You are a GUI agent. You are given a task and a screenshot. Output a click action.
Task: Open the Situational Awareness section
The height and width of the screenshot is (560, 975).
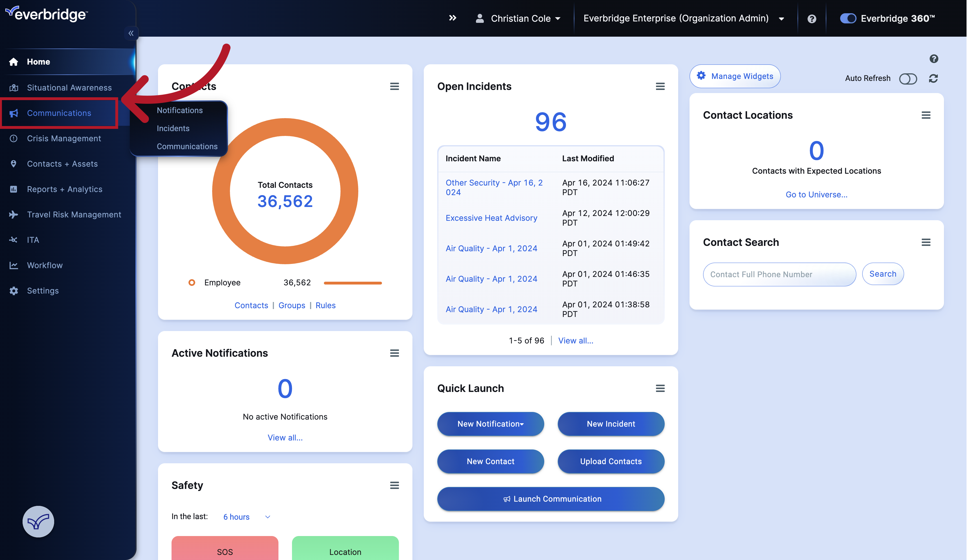coord(69,87)
